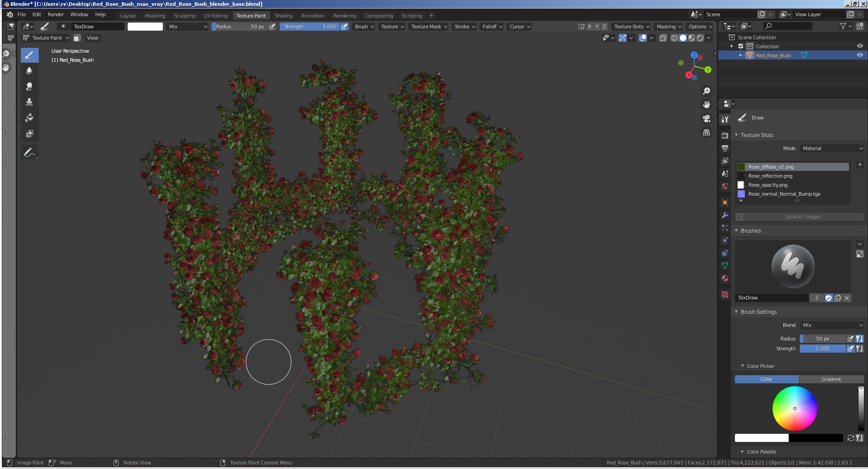The height and width of the screenshot is (469, 868).
Task: Toggle Red_Rose_Bush visibility eye
Action: (x=860, y=55)
